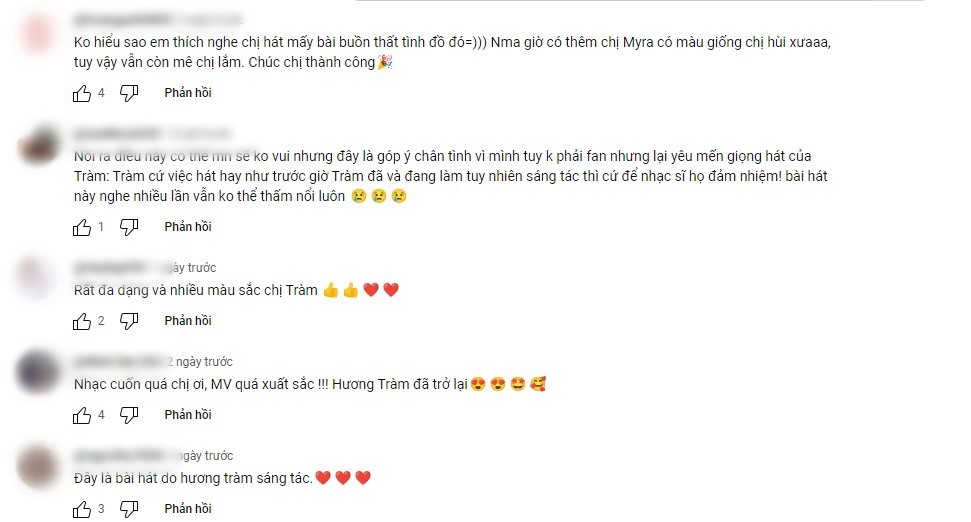The image size is (971, 522).
Task: Reply to the góp ý chân tình comment
Action: click(188, 227)
